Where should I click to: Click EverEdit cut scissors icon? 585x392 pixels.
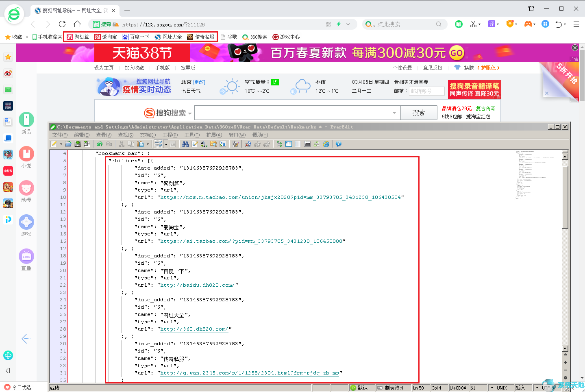[121, 144]
